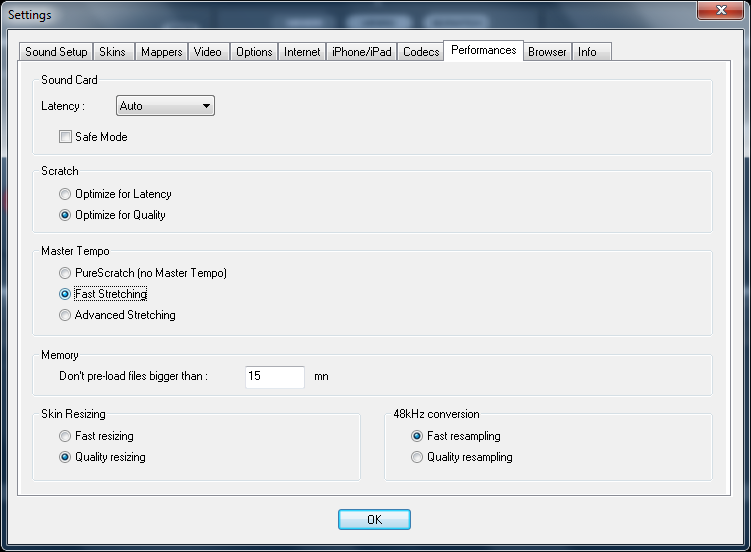Open the Codecs tab
The width and height of the screenshot is (751, 552).
[421, 52]
